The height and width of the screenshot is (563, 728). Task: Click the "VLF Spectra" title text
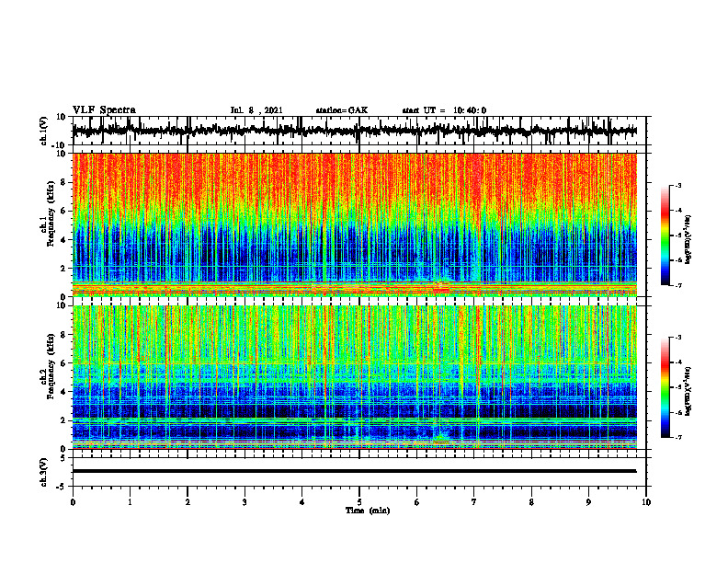104,110
